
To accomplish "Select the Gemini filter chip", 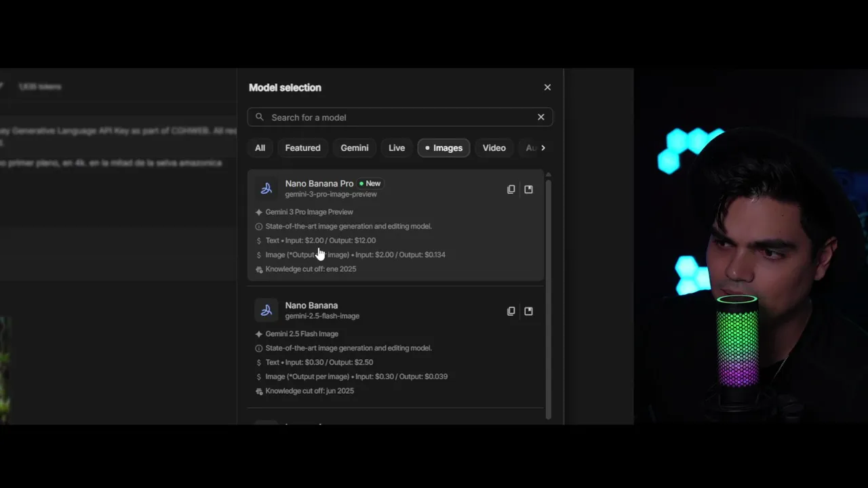I will pos(355,148).
